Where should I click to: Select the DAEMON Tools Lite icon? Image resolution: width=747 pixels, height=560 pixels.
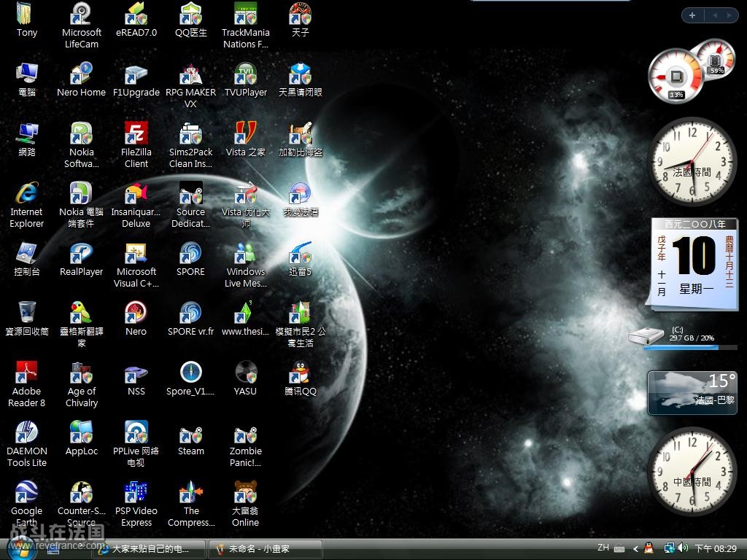coord(27,432)
